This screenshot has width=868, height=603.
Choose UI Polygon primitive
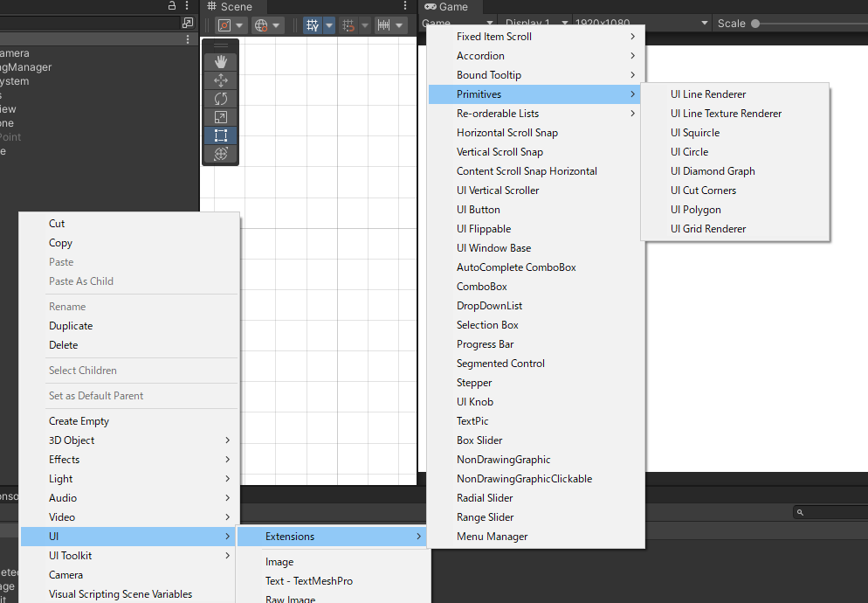pyautogui.click(x=735, y=210)
